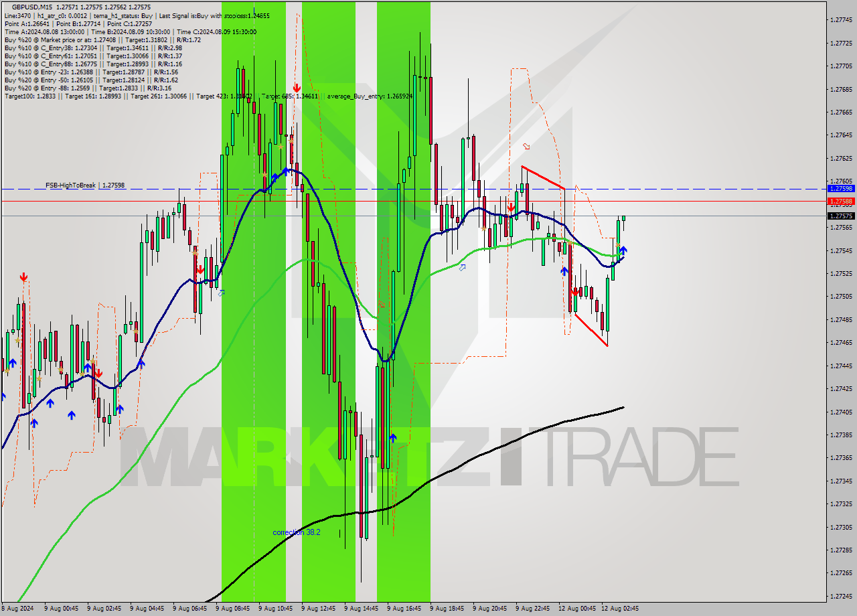The width and height of the screenshot is (857, 616).
Task: Click the '9 Aug 16:45' time label
Action: [404, 609]
